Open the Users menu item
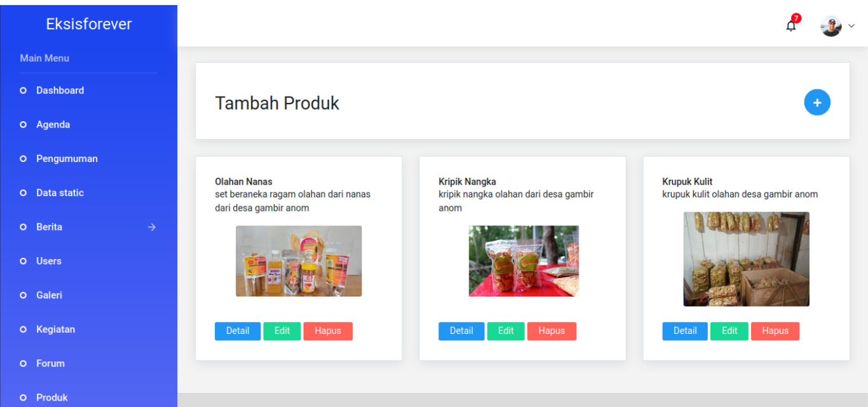 click(49, 261)
